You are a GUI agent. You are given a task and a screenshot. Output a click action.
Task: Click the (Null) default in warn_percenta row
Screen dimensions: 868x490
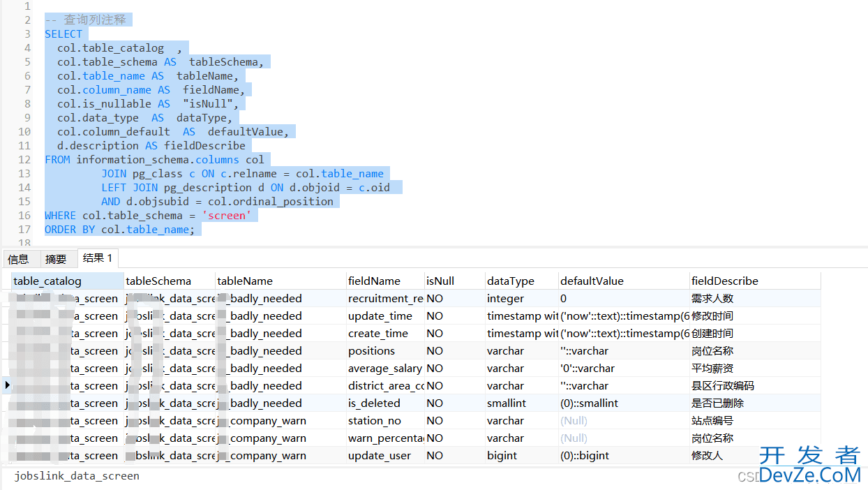coord(624,438)
